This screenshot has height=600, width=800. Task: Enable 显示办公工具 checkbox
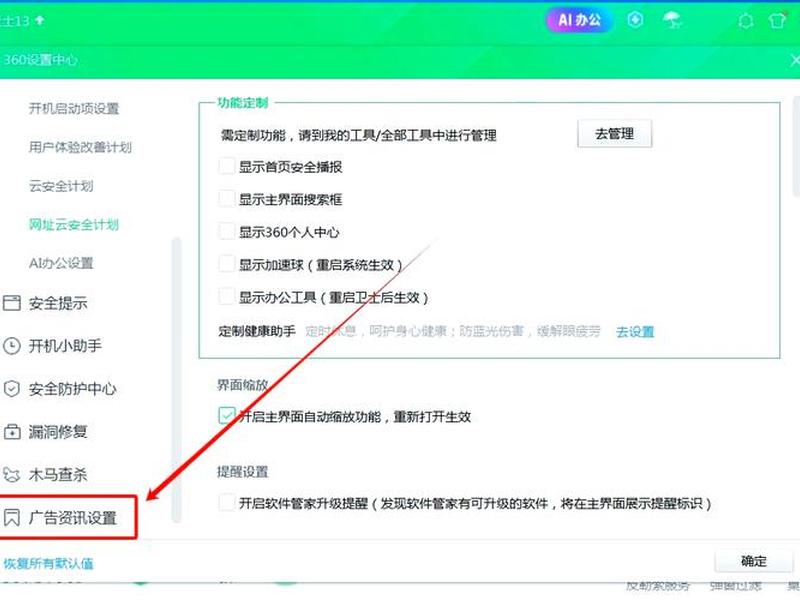(x=227, y=296)
